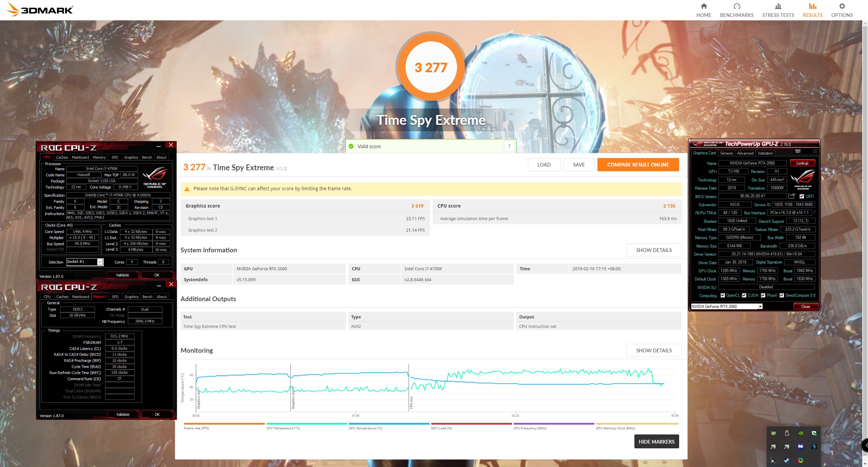Click the GPU-Z Close button
Image resolution: width=868 pixels, height=467 pixels.
click(806, 307)
